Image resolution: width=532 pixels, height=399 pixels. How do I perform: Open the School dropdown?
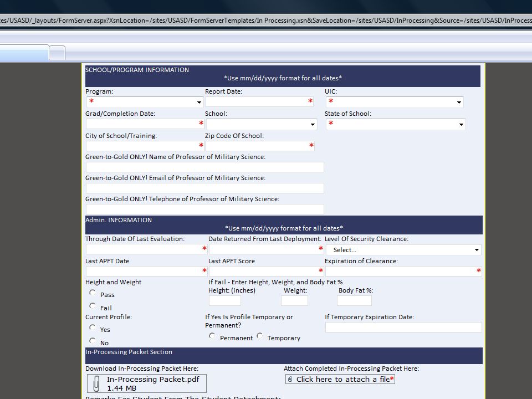[x=262, y=124]
